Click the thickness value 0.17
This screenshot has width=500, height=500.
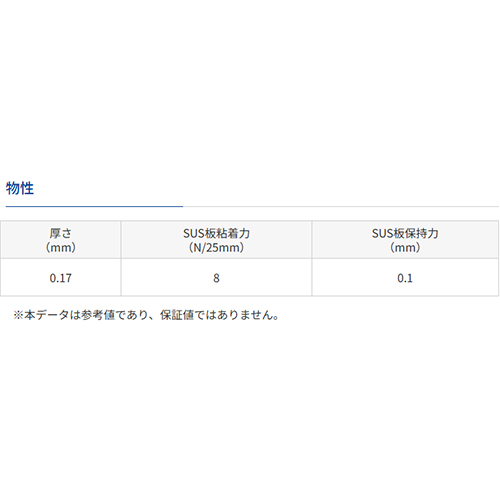[61, 278]
